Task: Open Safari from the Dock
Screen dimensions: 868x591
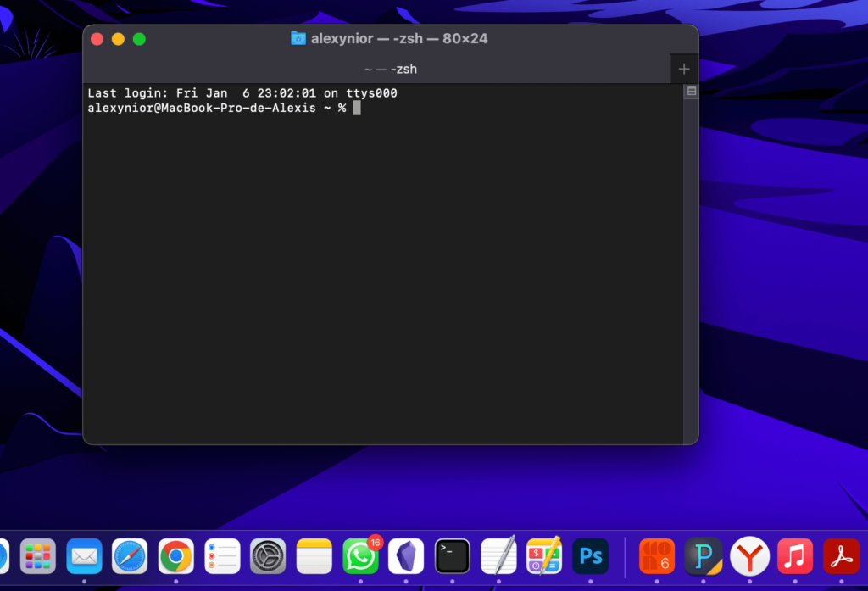Action: click(x=130, y=557)
